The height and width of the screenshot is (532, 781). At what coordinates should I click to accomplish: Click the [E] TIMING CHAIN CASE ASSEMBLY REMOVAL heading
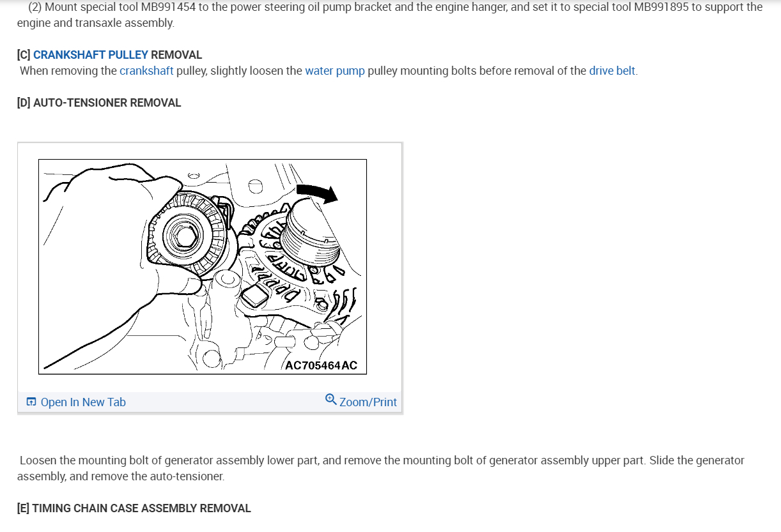tap(134, 508)
